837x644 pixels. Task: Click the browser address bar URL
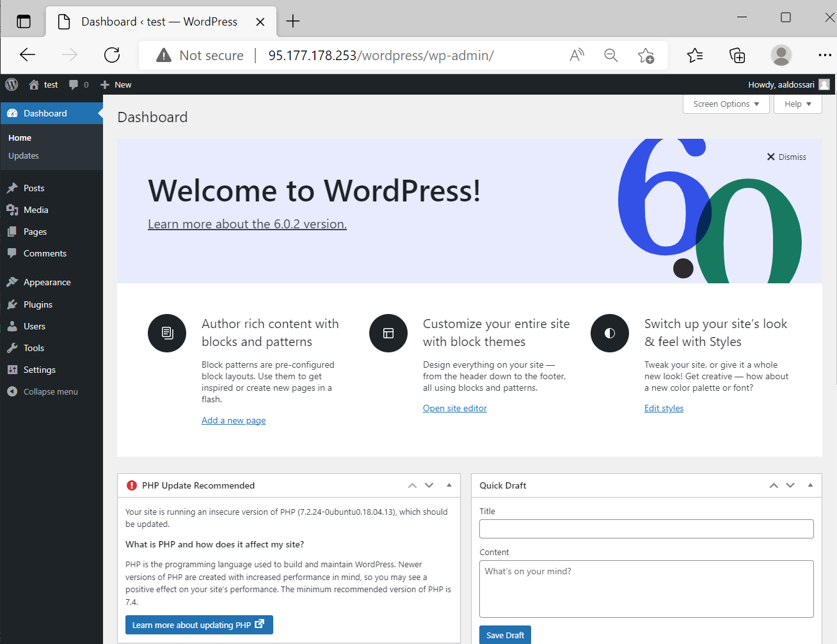pyautogui.click(x=381, y=55)
